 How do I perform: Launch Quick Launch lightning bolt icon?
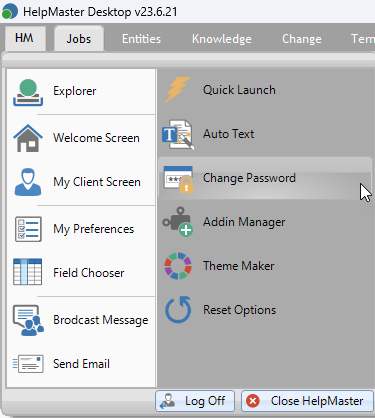pos(177,90)
